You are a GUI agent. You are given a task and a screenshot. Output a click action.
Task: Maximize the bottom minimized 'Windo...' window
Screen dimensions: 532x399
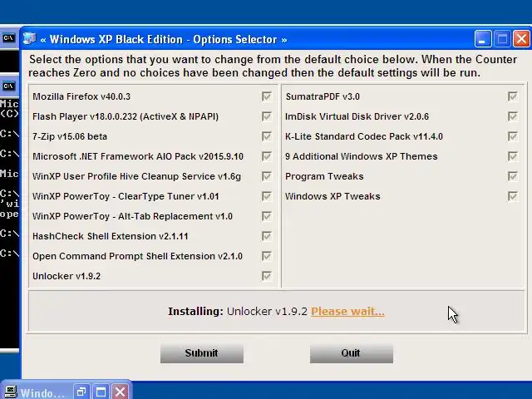pyautogui.click(x=101, y=392)
